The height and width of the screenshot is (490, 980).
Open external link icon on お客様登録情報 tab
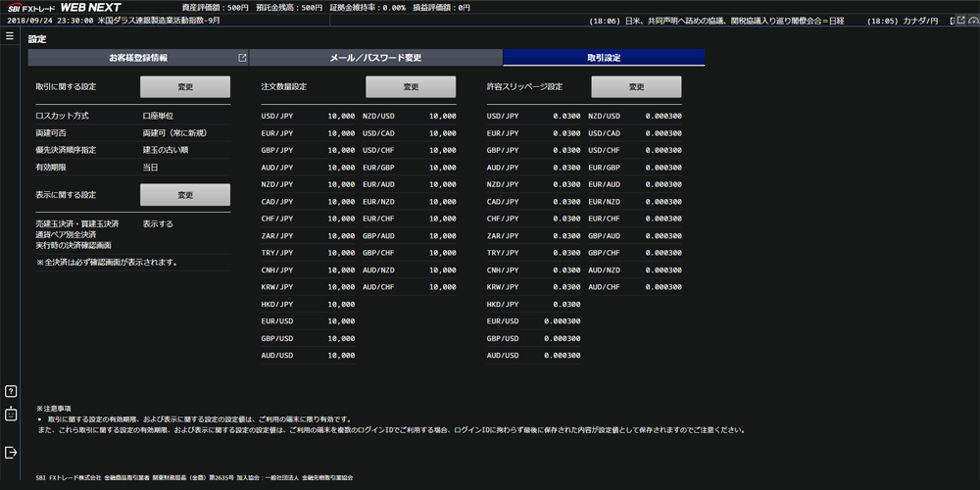(242, 58)
